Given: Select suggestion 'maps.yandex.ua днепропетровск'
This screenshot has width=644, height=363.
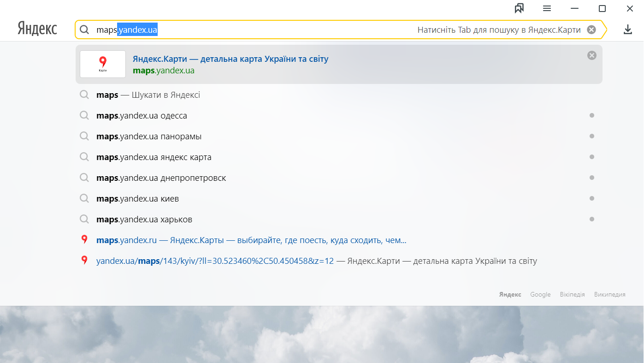Looking at the screenshot, I should click(x=339, y=178).
